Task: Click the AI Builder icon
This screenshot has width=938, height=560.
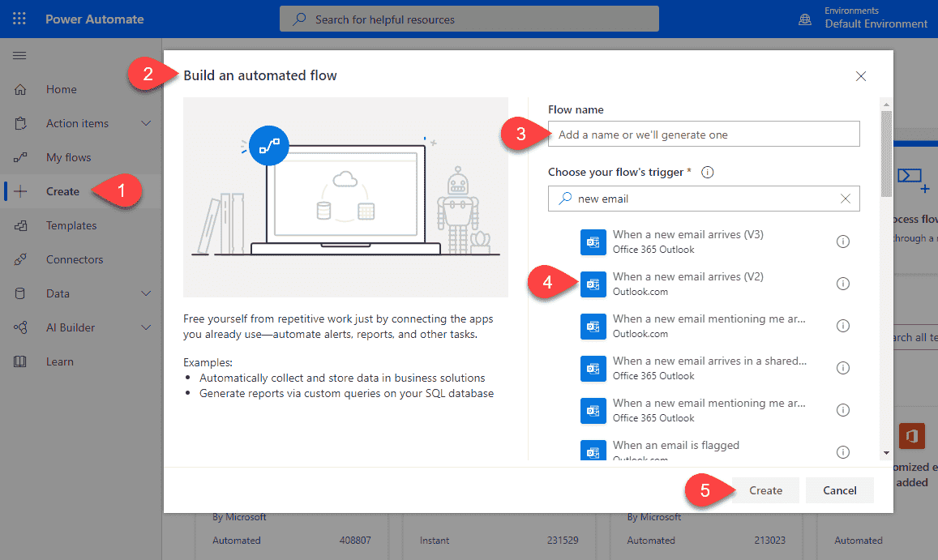Action: pyautogui.click(x=20, y=328)
